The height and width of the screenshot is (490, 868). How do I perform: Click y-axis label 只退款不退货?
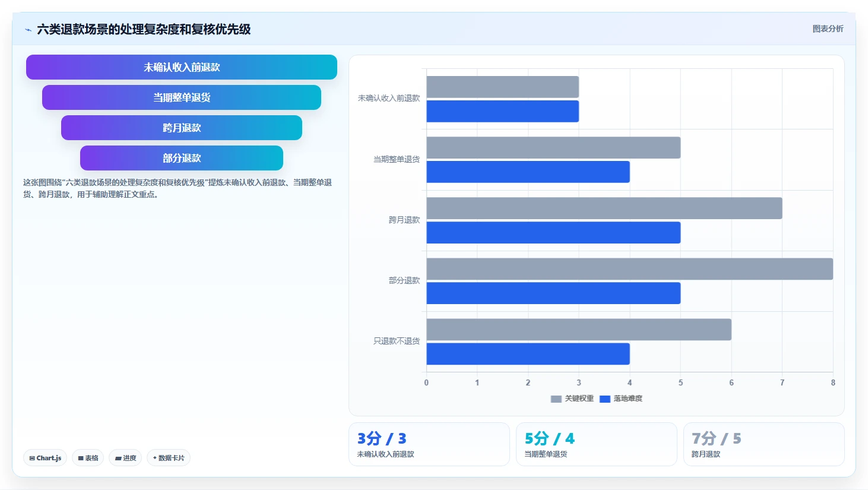point(397,341)
